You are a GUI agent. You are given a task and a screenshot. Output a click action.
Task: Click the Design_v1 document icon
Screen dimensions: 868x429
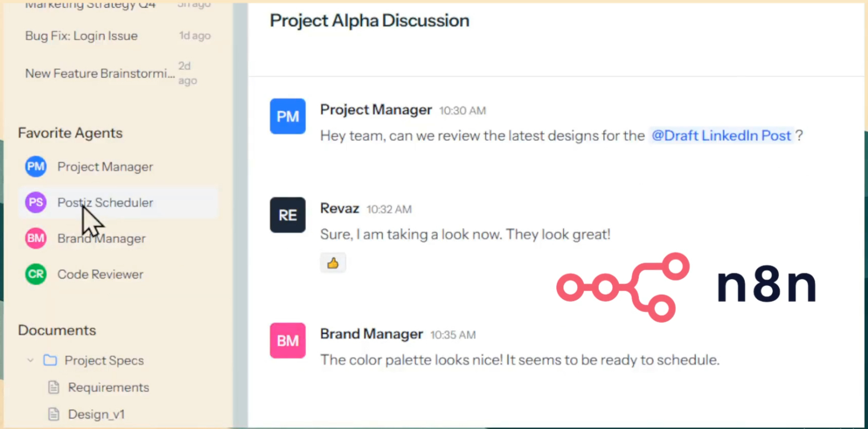pos(53,414)
